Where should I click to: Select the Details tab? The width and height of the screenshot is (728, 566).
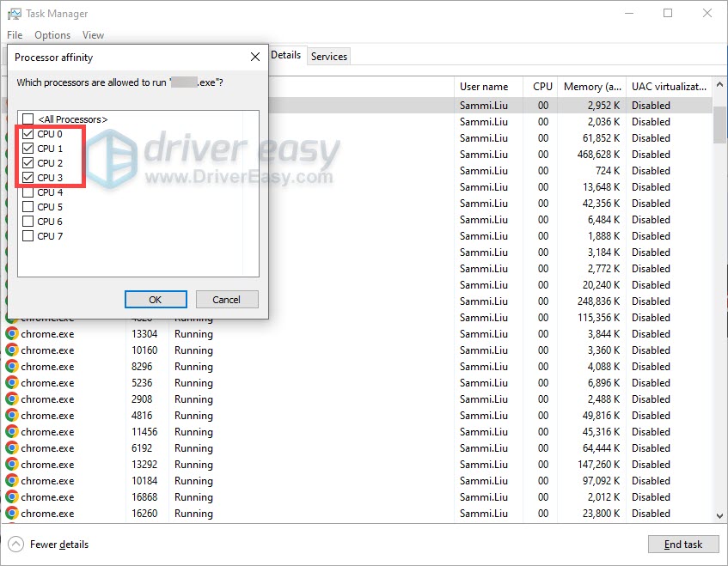286,54
